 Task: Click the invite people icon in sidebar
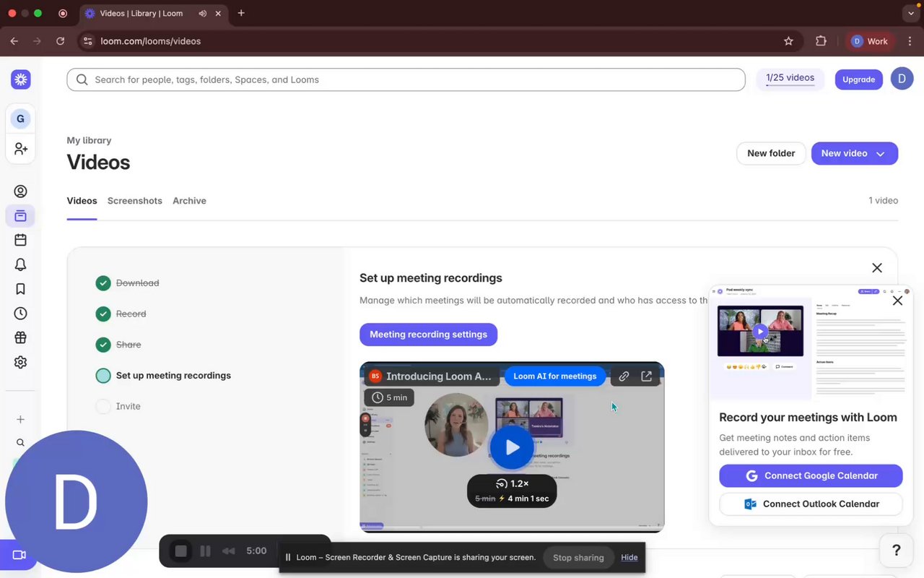pyautogui.click(x=20, y=149)
